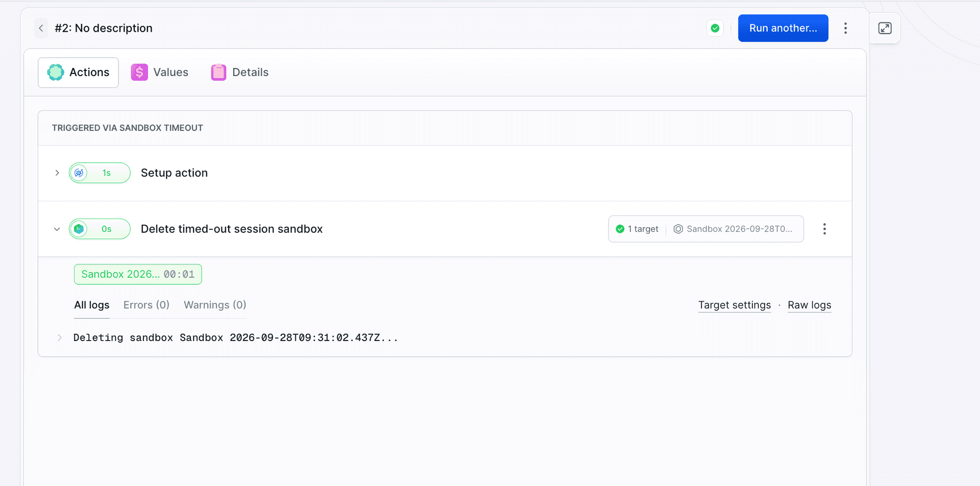Click the Setup action 1s duration badge

(x=100, y=173)
